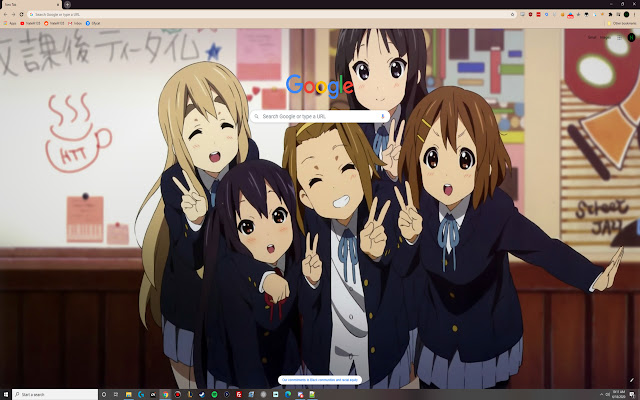Open Spotify from the taskbar
Screen dimensions: 640x400
[x=214, y=394]
